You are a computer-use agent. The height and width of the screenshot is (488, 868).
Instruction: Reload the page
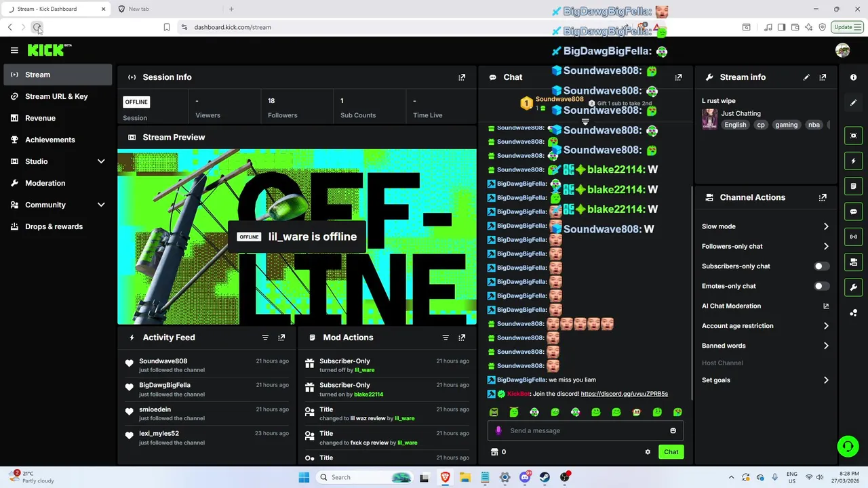(37, 27)
